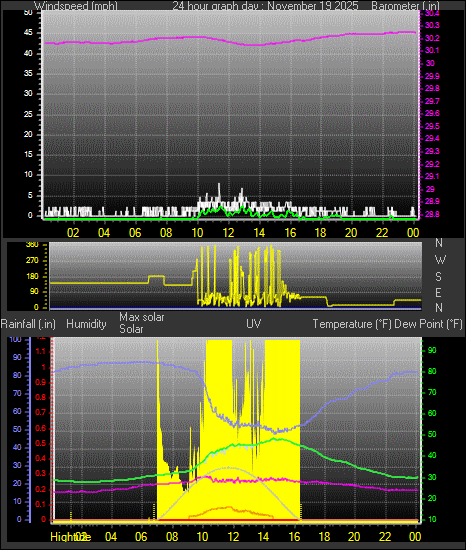Click the green 60 temperature axis value
Image resolution: width=466 pixels, height=550 pixels.
[432, 414]
